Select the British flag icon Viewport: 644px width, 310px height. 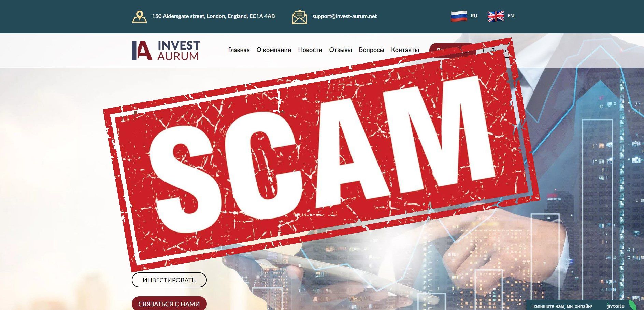coord(496,16)
